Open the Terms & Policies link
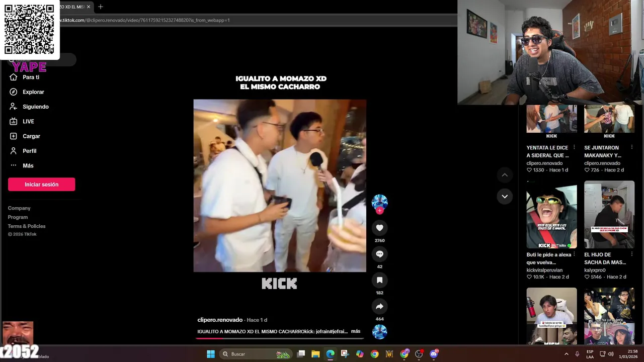This screenshot has width=644, height=362. pyautogui.click(x=27, y=226)
